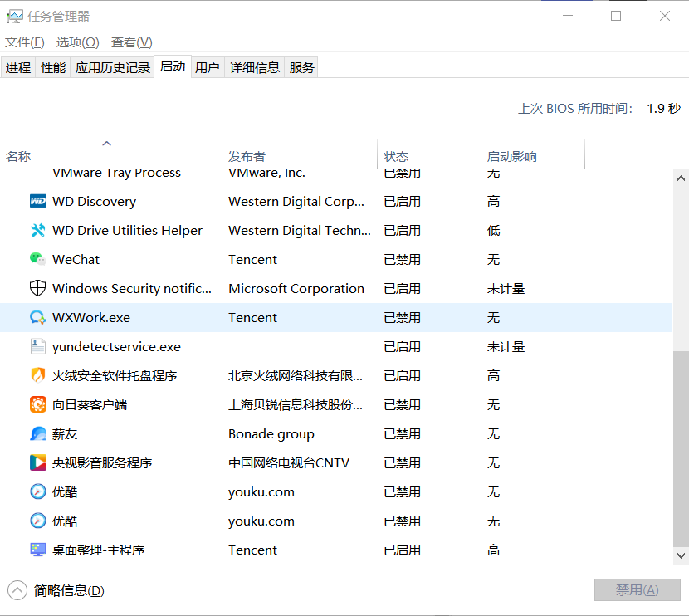
Task: Click the 向日葵客户端 sunflower icon
Action: click(x=37, y=404)
